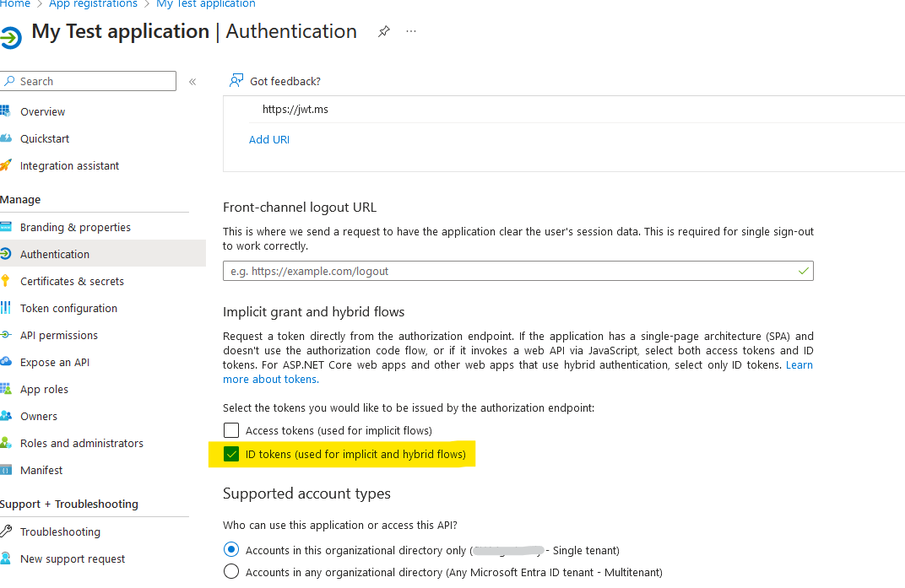Screen dimensions: 905x588
Task: Select Multitenant accounts radio option
Action: [x=230, y=571]
